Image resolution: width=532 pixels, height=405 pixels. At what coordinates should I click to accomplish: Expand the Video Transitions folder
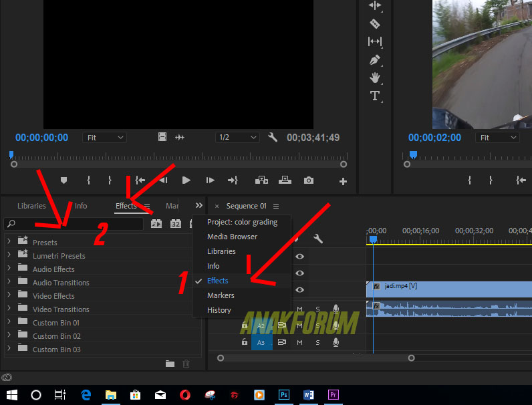(9, 308)
